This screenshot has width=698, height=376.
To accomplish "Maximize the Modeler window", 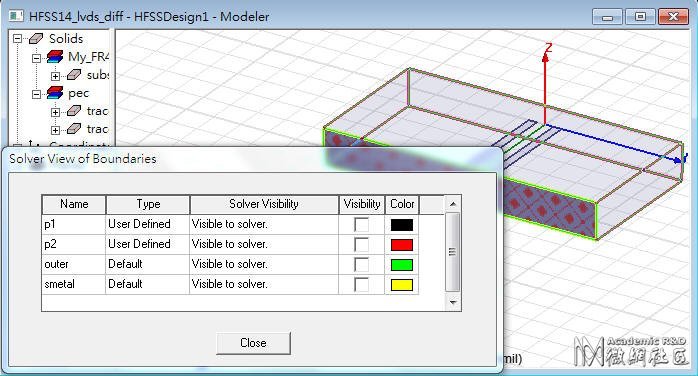I will [x=640, y=17].
